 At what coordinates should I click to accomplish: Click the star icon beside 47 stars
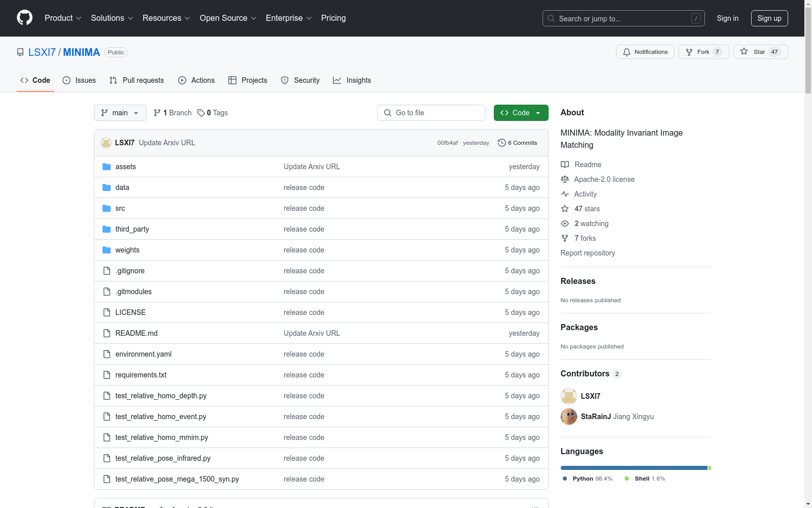[565, 209]
